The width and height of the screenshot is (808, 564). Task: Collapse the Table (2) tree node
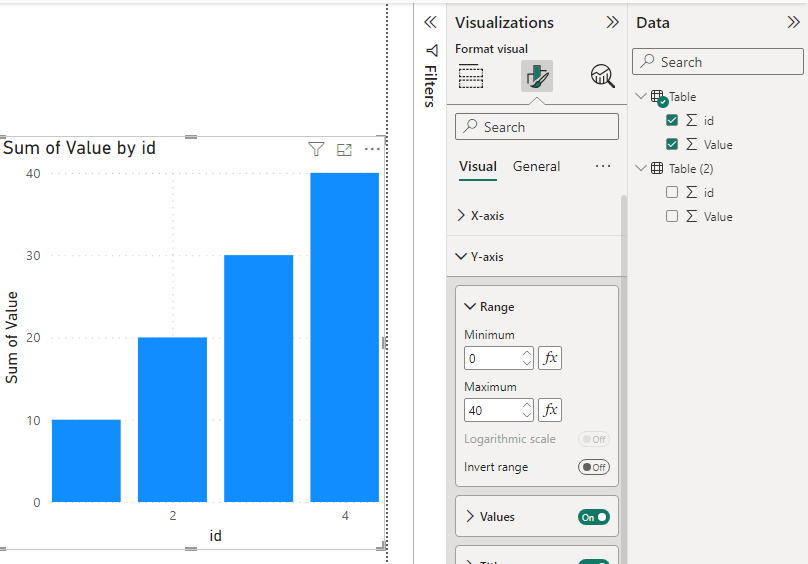click(641, 168)
